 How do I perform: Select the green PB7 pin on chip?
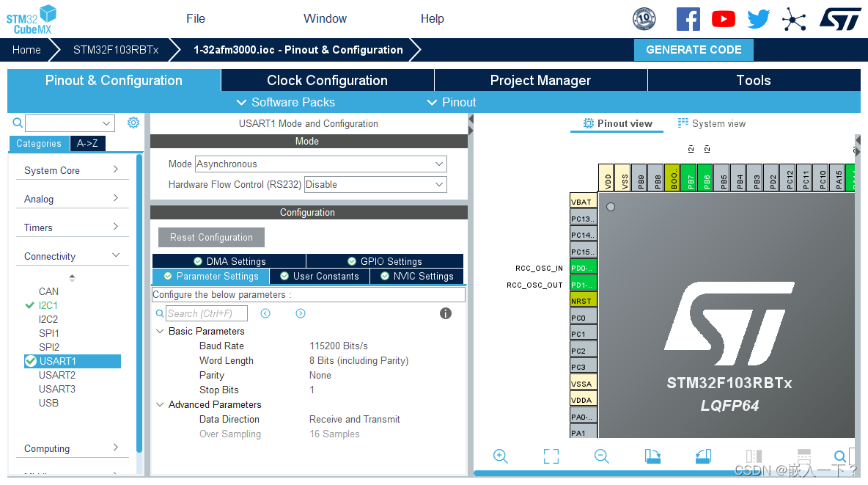pyautogui.click(x=689, y=178)
